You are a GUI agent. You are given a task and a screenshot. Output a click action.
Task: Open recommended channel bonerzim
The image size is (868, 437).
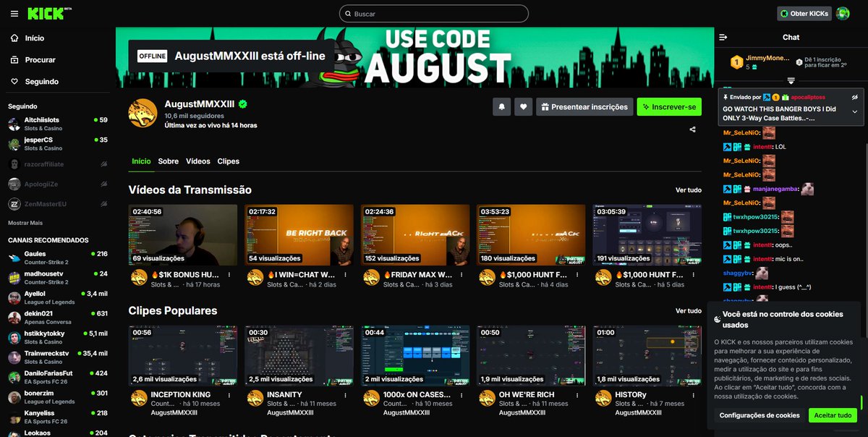[57, 397]
